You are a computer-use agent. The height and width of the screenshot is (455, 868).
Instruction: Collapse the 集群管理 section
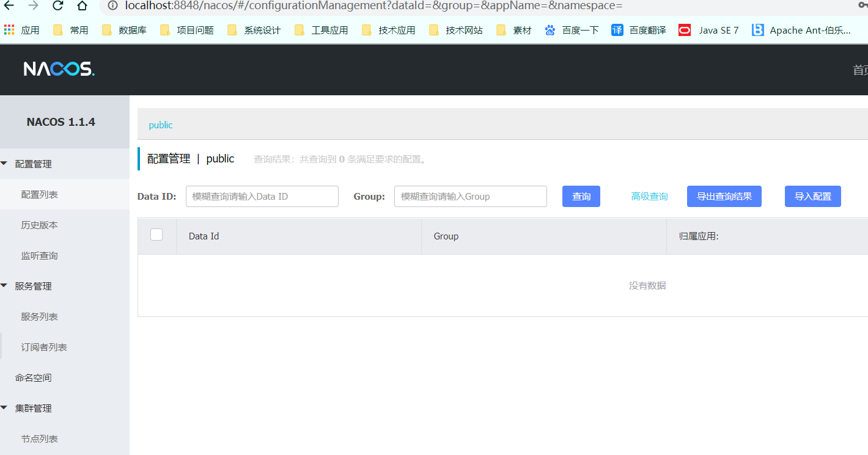pos(34,408)
